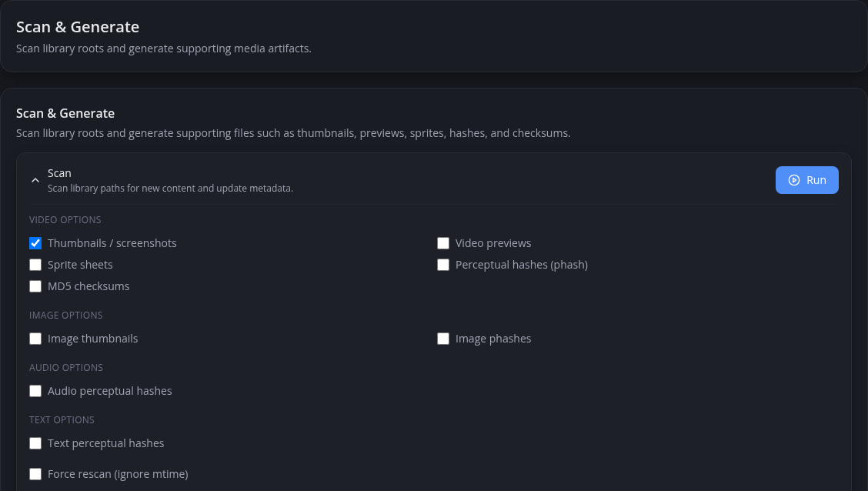The height and width of the screenshot is (491, 868).
Task: Click the play icon inside Run button
Action: click(x=794, y=180)
